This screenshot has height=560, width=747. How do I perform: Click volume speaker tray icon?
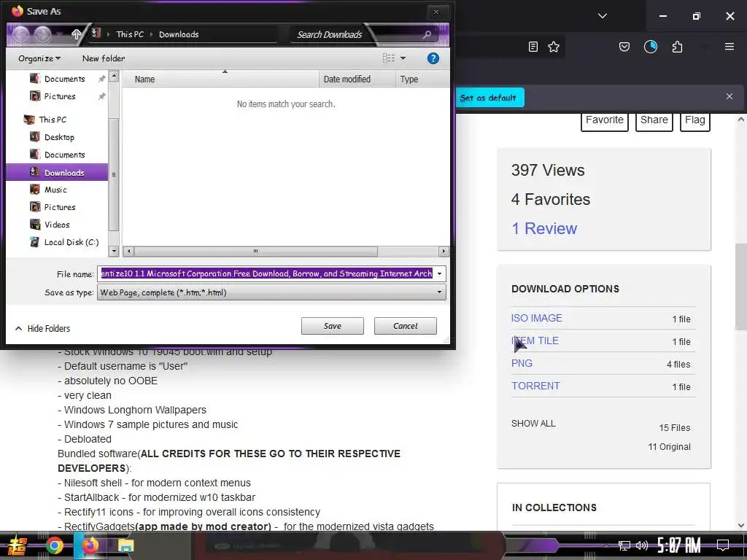coord(642,545)
